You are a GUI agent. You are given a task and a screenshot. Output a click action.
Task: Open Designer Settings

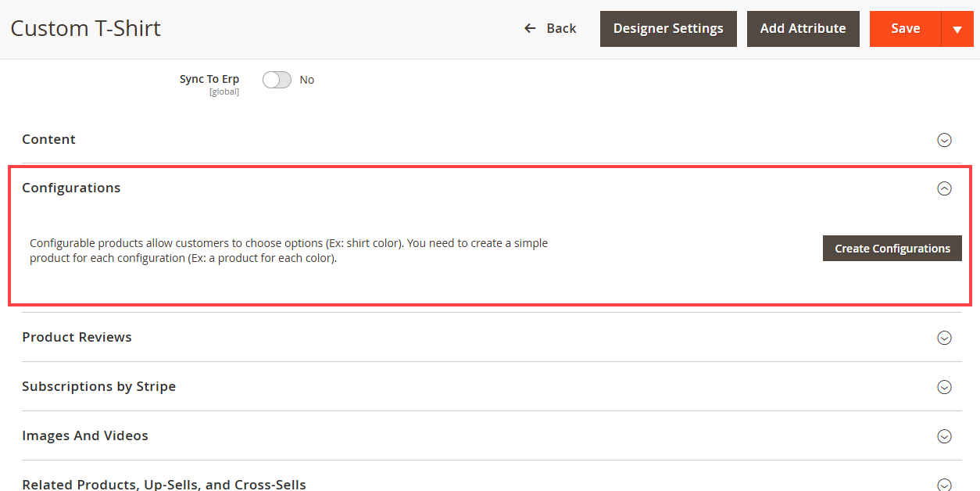point(668,29)
